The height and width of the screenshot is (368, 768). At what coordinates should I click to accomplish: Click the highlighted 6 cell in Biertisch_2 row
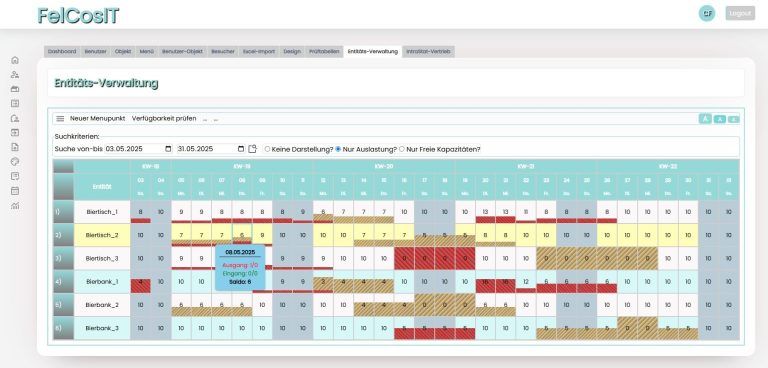[x=242, y=235]
